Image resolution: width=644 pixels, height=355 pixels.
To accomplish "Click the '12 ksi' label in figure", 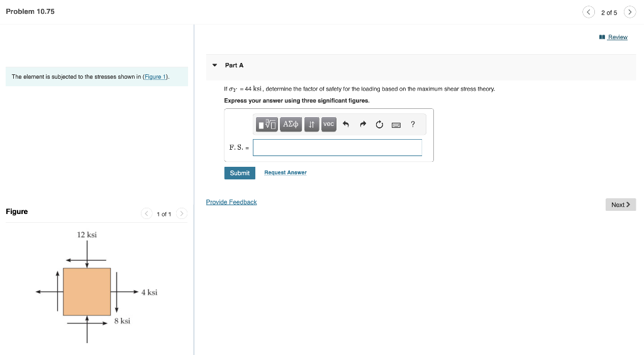I will [87, 235].
